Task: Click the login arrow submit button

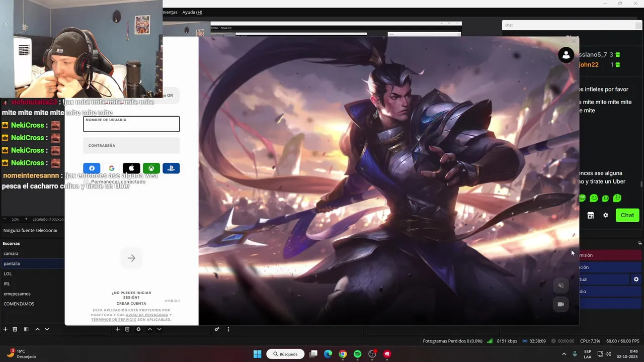Action: [x=131, y=258]
